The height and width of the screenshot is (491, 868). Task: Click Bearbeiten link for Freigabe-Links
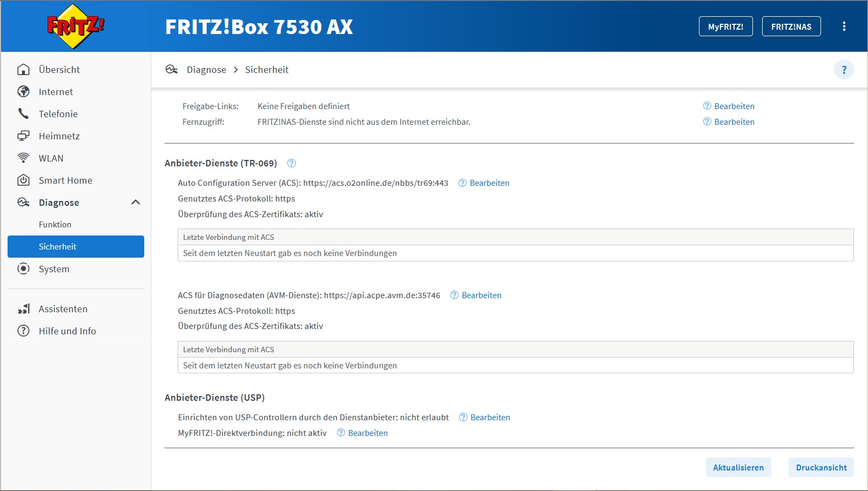point(734,106)
